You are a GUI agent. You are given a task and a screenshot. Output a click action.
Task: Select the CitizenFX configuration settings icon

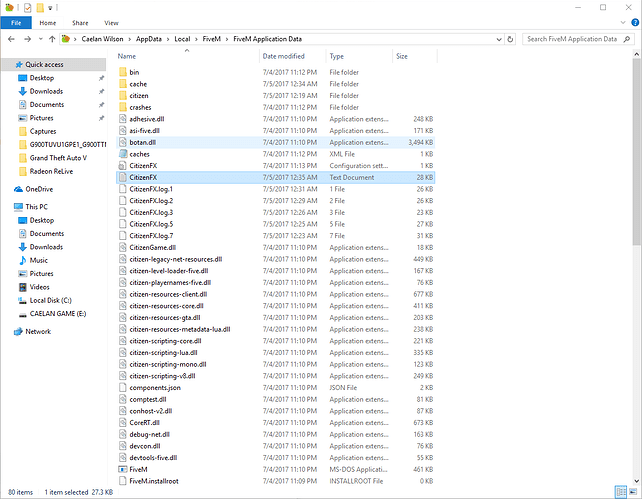[123, 165]
